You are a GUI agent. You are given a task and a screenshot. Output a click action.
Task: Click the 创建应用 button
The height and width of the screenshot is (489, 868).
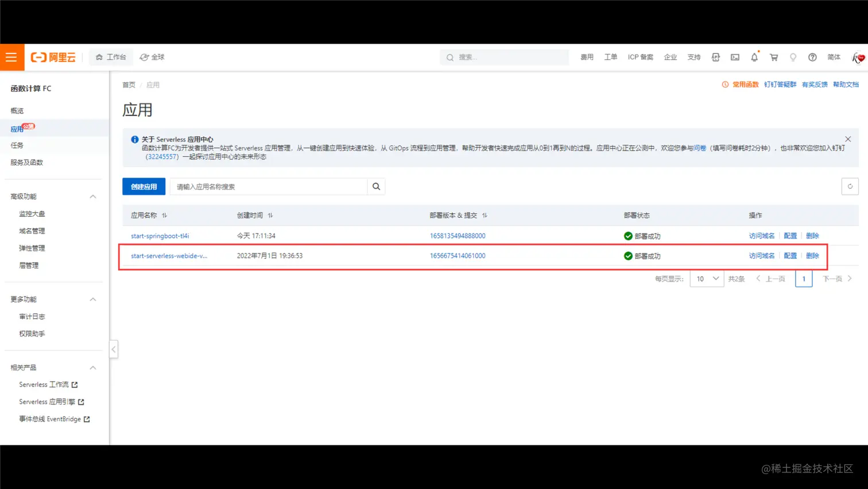(x=144, y=186)
